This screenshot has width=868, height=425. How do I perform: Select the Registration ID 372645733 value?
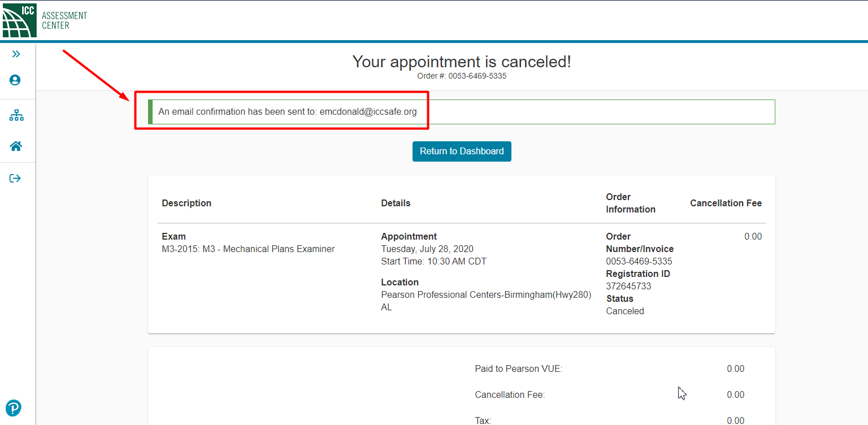628,286
